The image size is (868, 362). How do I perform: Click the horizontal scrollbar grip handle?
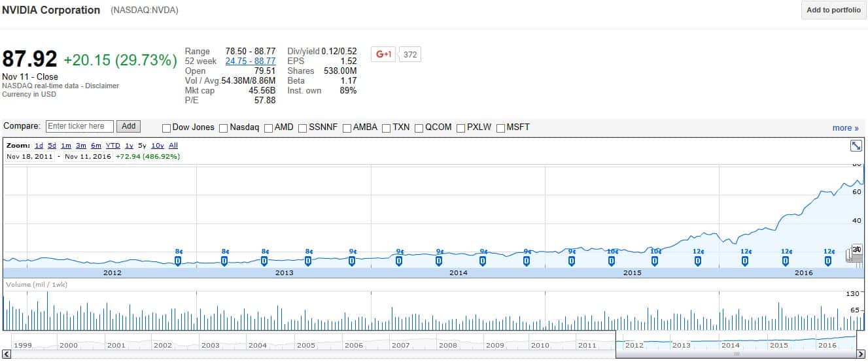tap(736, 354)
